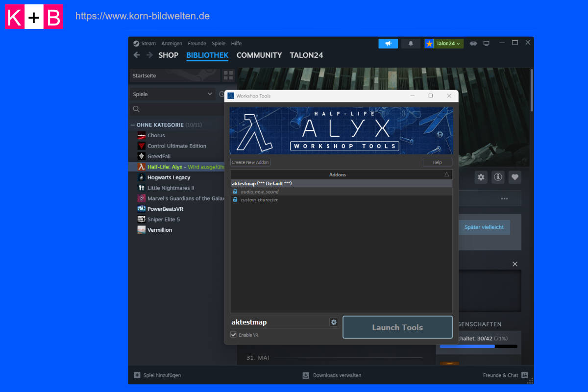Collapse the OHNE KATEGORIE section

pyautogui.click(x=133, y=125)
